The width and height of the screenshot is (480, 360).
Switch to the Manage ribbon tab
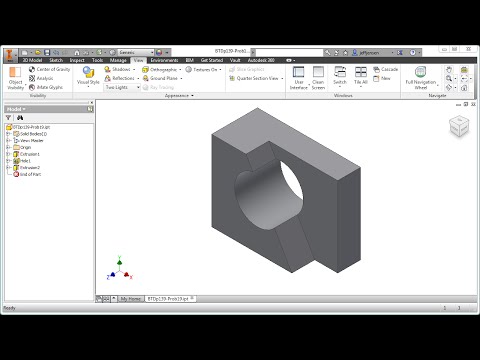[x=118, y=60]
